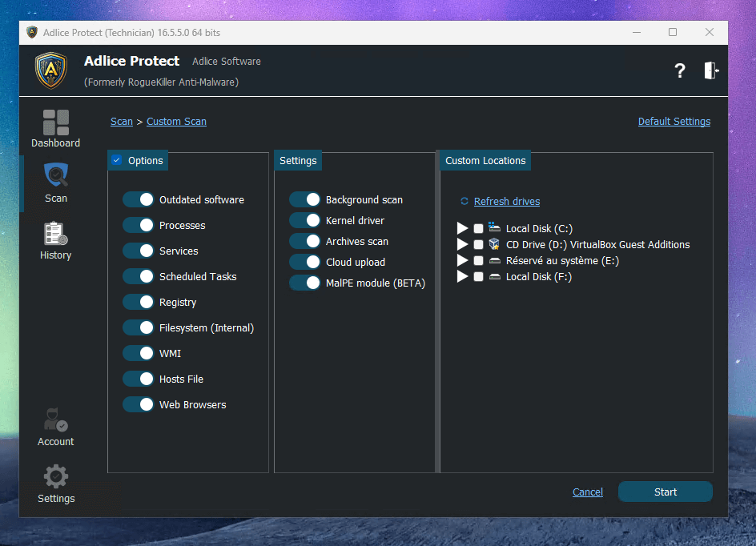
Task: Check the Local Disk (C:) checkbox
Action: (479, 229)
